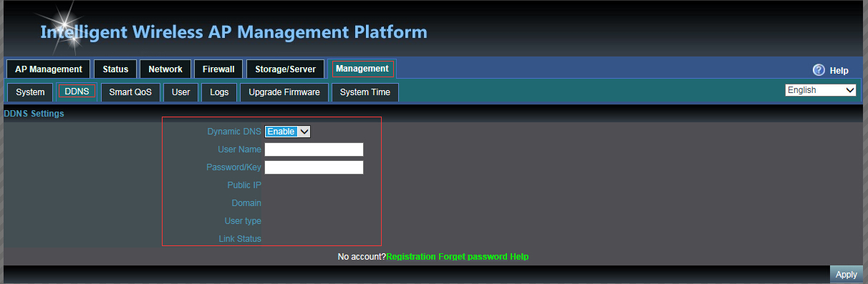Focus the User Name input field

pyautogui.click(x=314, y=150)
